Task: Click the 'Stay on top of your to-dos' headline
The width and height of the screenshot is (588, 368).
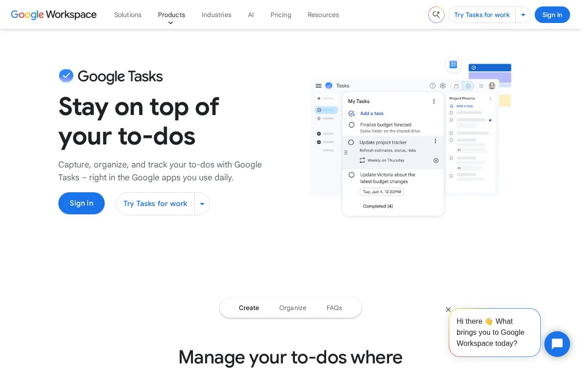Action: click(x=139, y=121)
